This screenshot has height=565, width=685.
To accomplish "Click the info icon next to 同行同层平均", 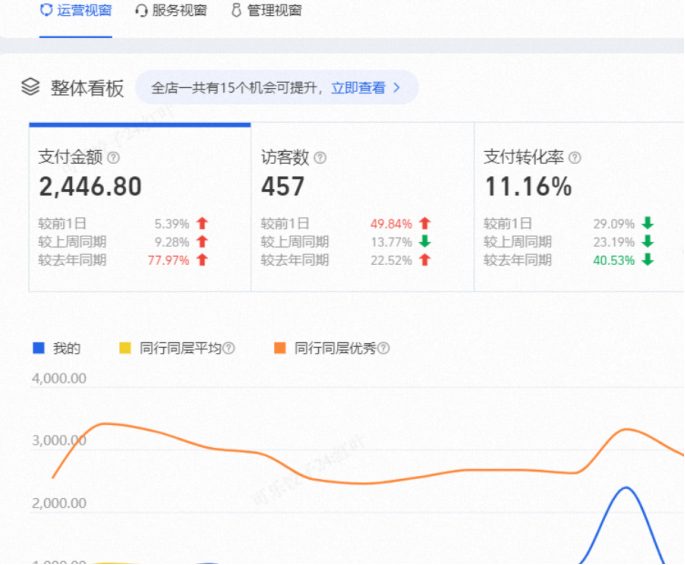I will (229, 349).
